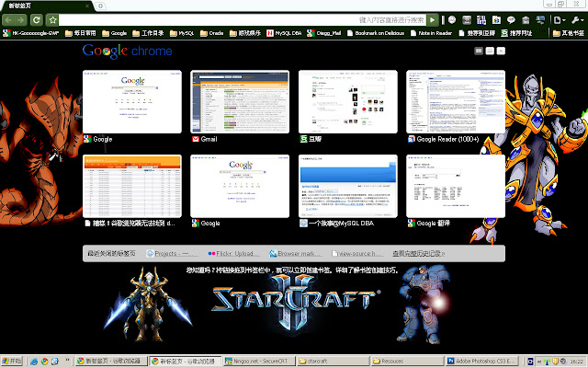Open the MySQL bookmarks folder
Image resolution: width=588 pixels, height=368 pixels.
182,33
